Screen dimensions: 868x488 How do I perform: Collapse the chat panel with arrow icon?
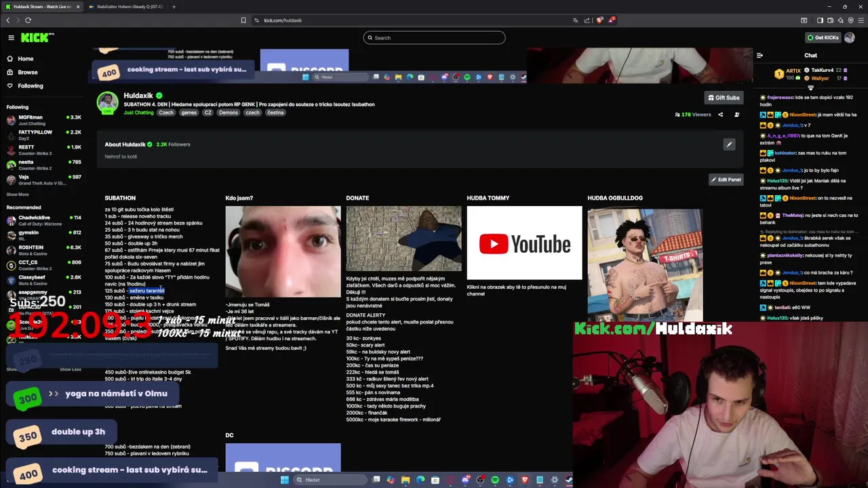tap(759, 56)
